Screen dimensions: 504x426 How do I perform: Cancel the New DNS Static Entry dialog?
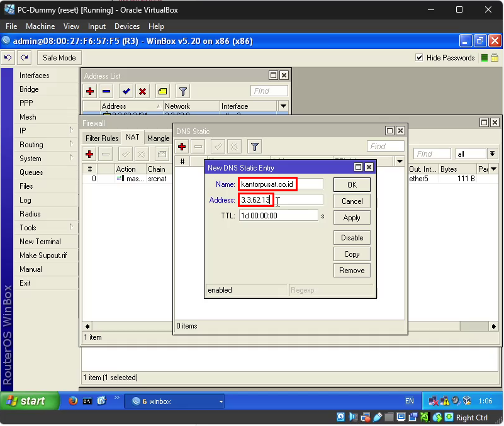coord(352,201)
